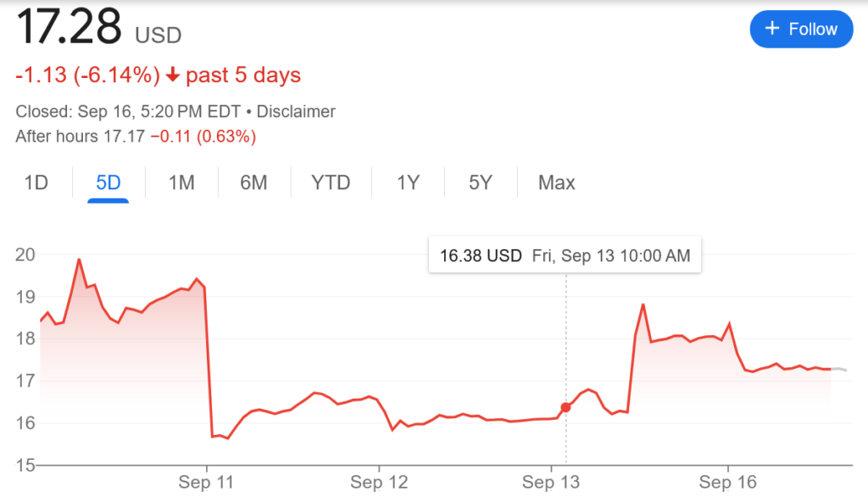868x497 pixels.
Task: Open the Disclaimer link
Action: 296,112
